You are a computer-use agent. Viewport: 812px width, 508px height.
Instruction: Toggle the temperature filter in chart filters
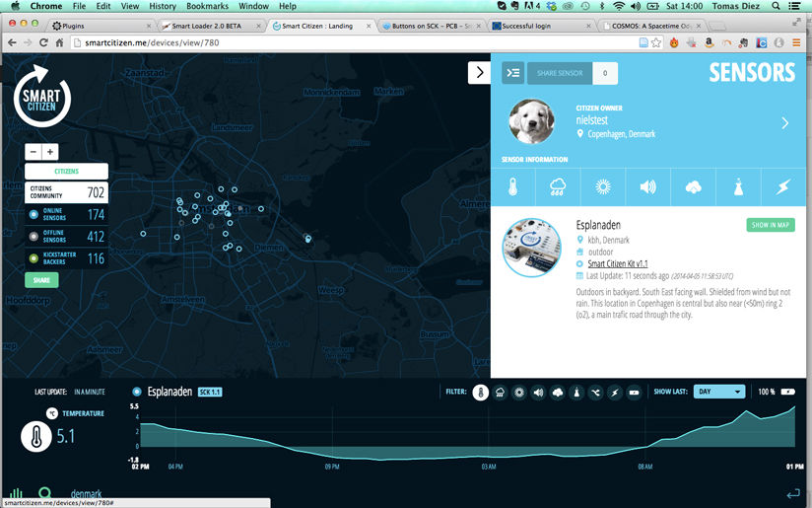481,392
